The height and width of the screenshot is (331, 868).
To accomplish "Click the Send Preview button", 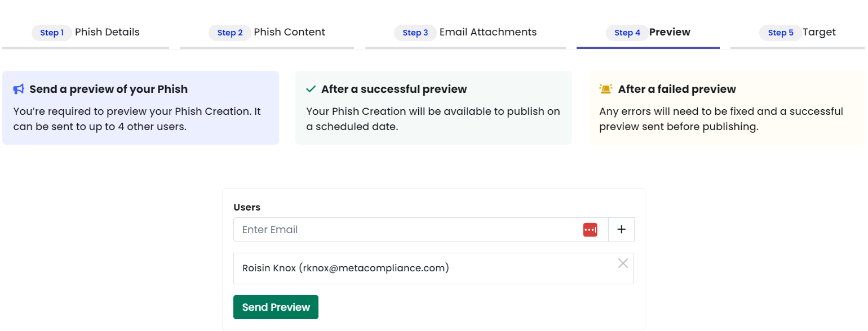I will tap(276, 307).
